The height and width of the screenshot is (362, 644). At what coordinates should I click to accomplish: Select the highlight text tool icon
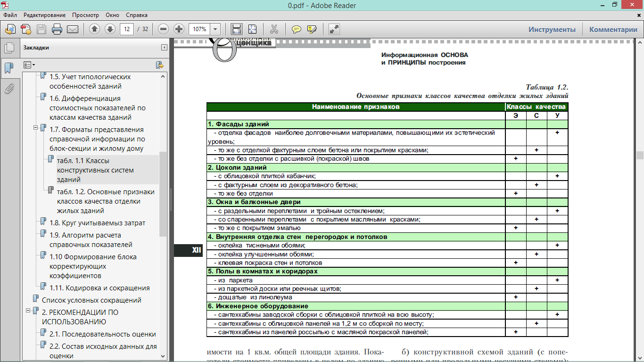point(312,29)
